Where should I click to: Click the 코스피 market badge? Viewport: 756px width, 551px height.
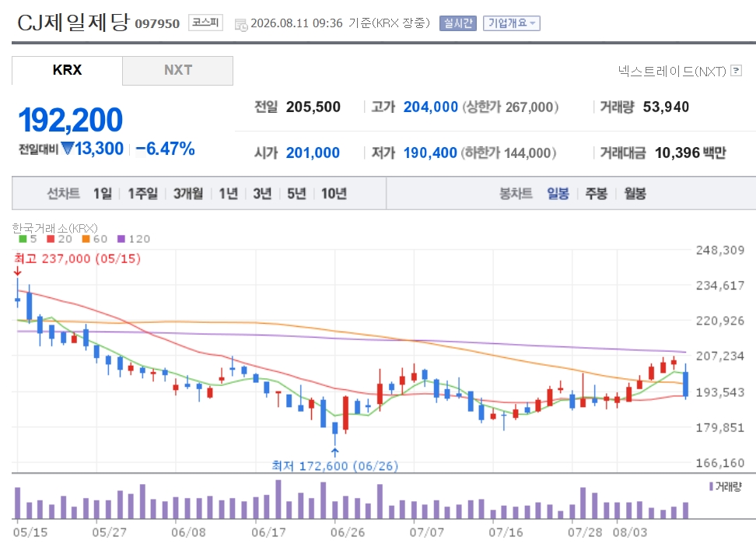(x=205, y=23)
